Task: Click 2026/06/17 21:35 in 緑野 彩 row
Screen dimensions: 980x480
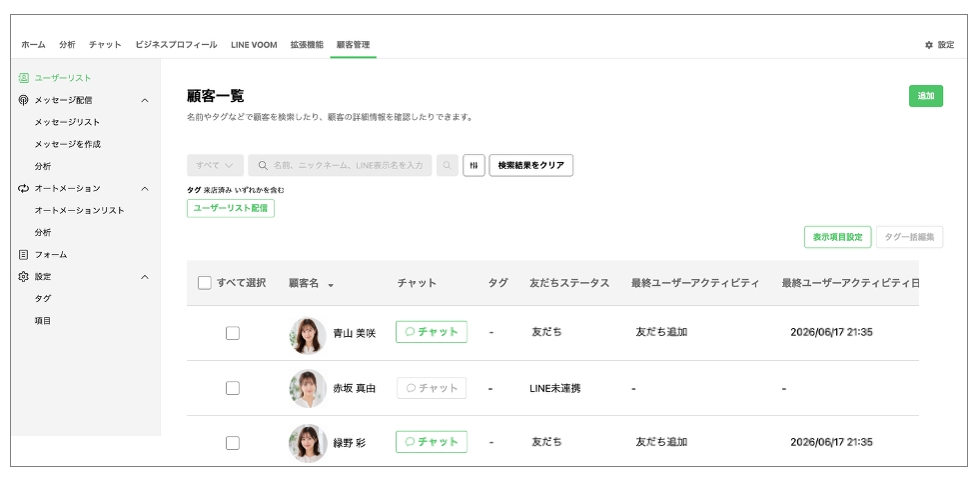Action: pyautogui.click(x=831, y=442)
